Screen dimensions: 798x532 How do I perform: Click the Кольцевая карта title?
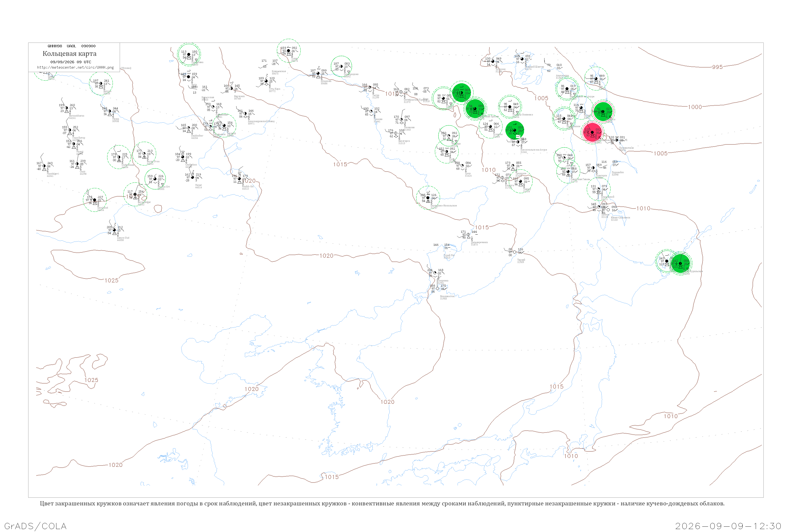[x=69, y=54]
